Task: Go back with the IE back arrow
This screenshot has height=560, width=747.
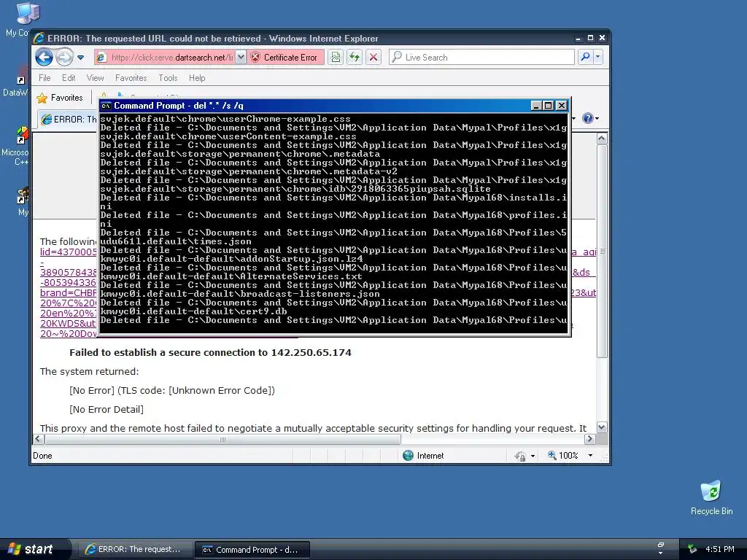Action: 44,58
